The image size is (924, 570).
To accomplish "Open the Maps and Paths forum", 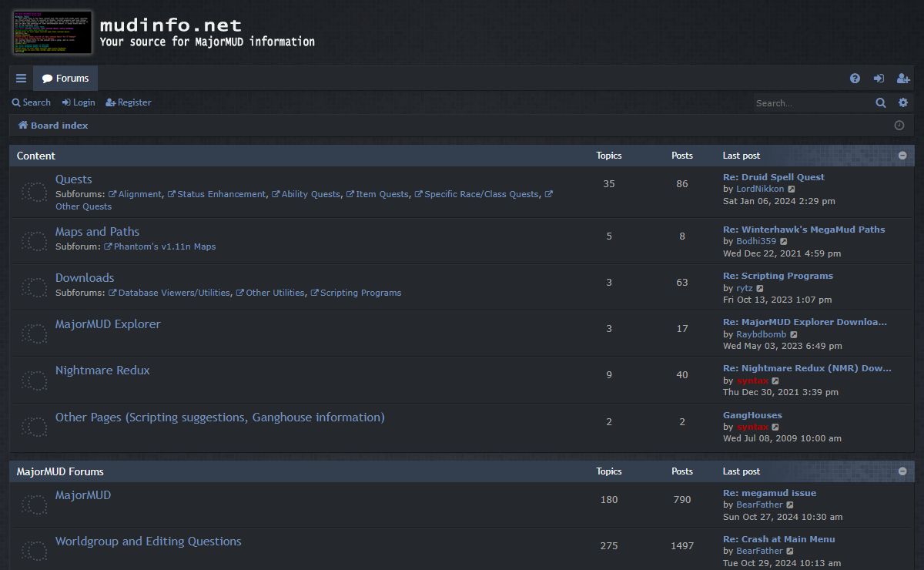I will coord(97,232).
